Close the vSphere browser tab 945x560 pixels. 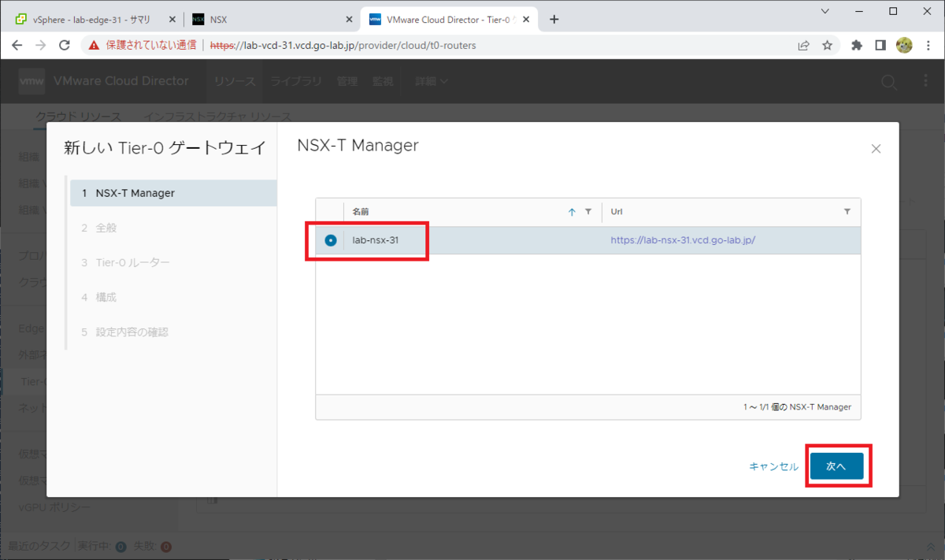pyautogui.click(x=172, y=20)
